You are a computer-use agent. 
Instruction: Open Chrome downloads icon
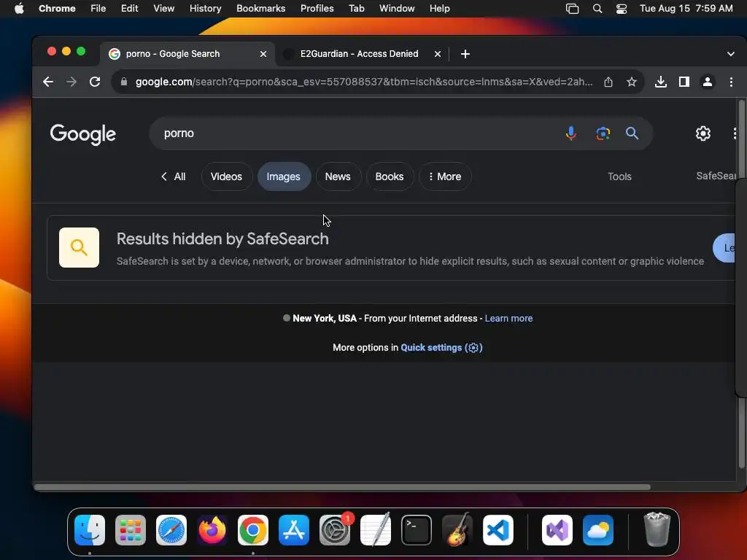(x=661, y=82)
